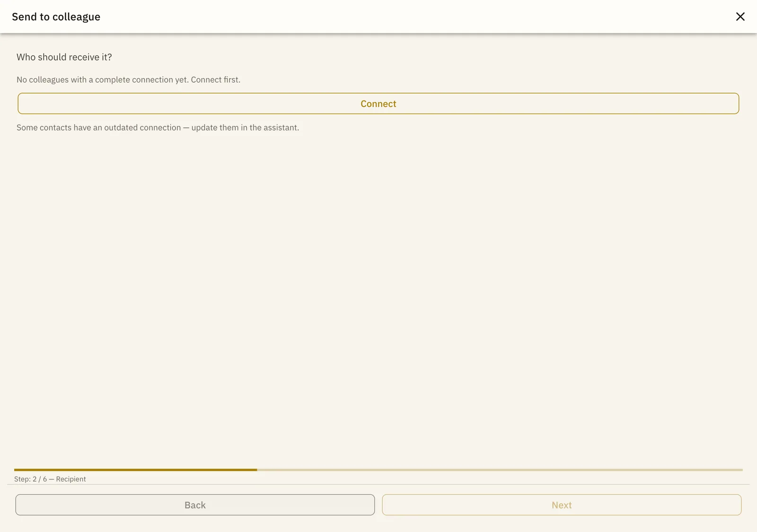Select the 'Who should receive it?' heading
The height and width of the screenshot is (532, 757).
pyautogui.click(x=64, y=57)
